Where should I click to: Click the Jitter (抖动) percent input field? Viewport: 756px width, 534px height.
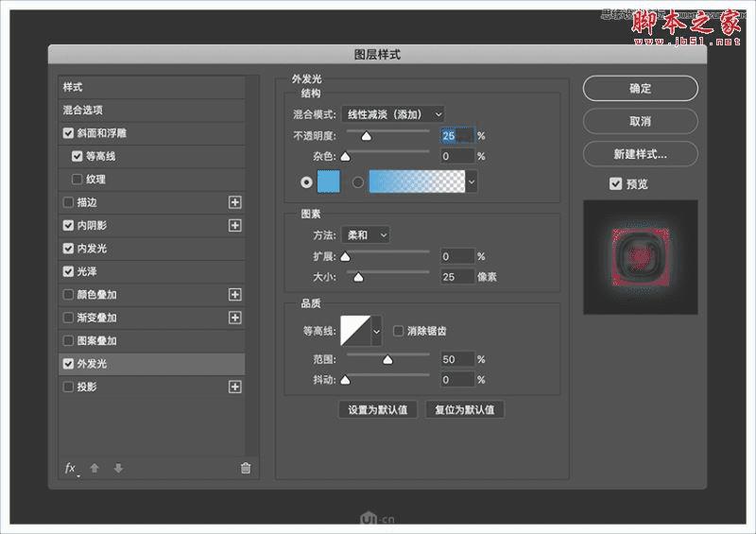click(457, 380)
